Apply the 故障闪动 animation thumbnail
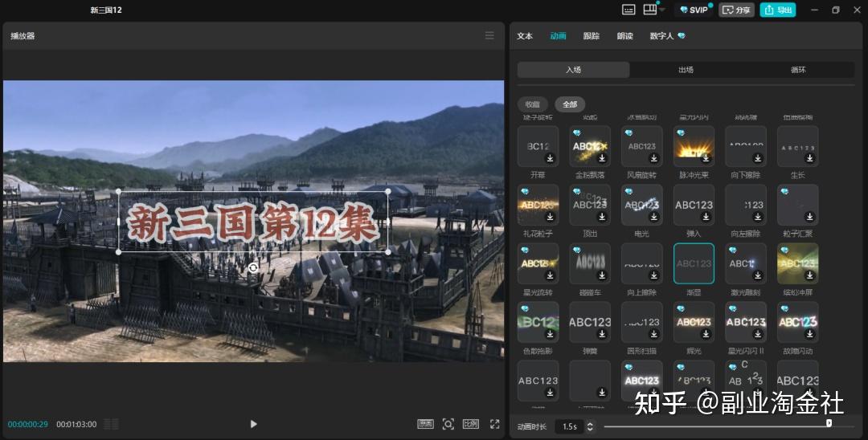This screenshot has width=868, height=440. [x=798, y=322]
